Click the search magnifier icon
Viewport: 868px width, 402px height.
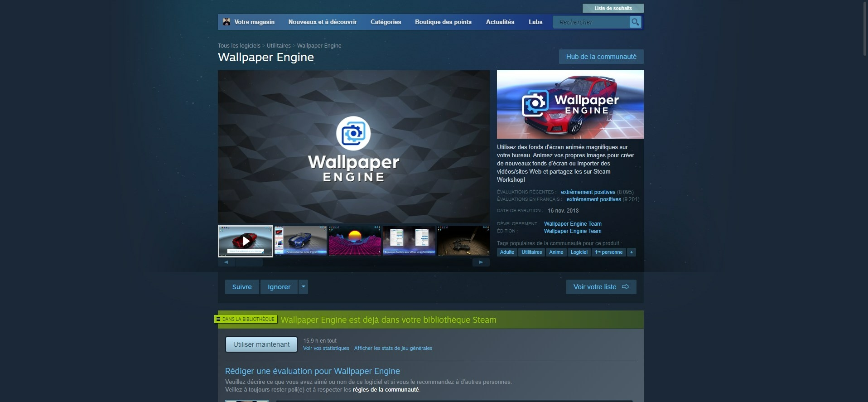(635, 22)
